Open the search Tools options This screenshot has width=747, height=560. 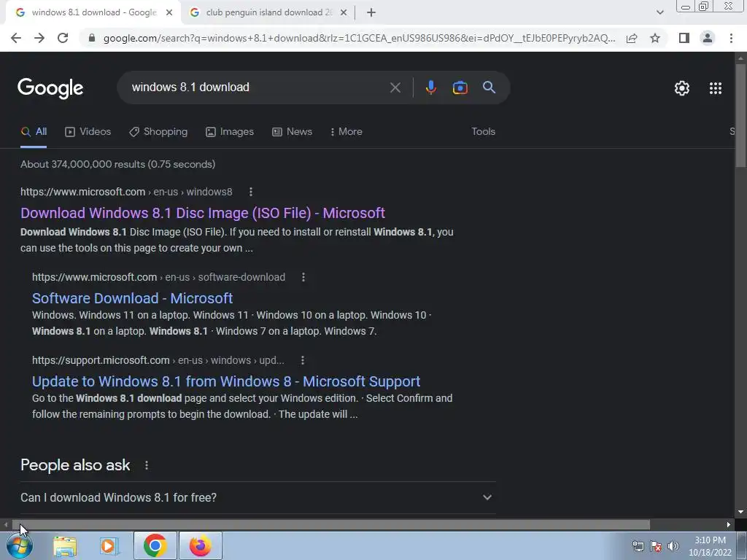(x=483, y=132)
